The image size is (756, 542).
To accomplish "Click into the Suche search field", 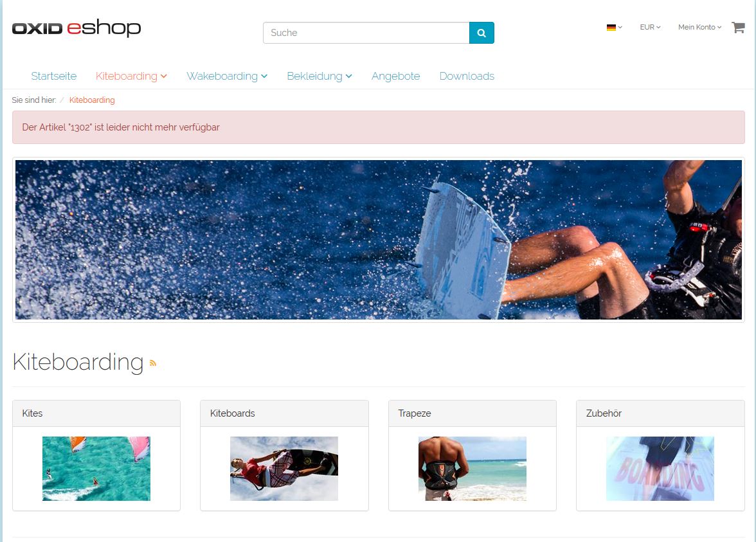I will 366,33.
